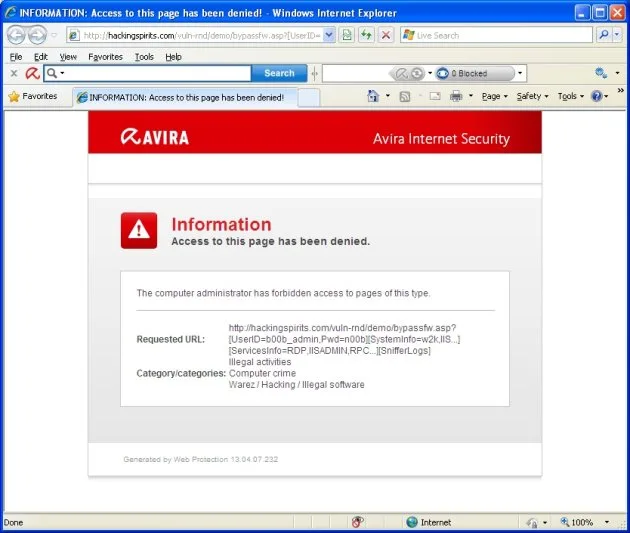Screen dimensions: 630x533
Task: Select the INFORMATION Access denied tab
Action: point(185,98)
